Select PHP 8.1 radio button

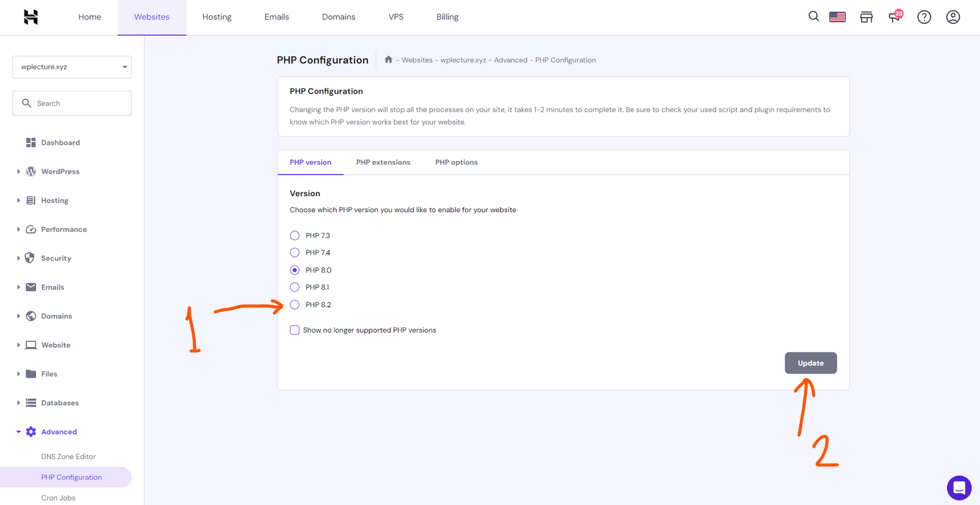[295, 287]
